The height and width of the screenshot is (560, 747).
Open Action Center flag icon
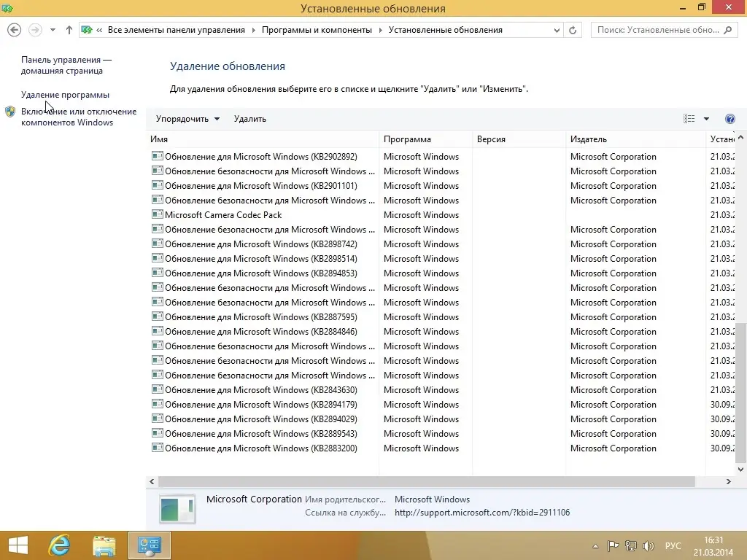613,545
